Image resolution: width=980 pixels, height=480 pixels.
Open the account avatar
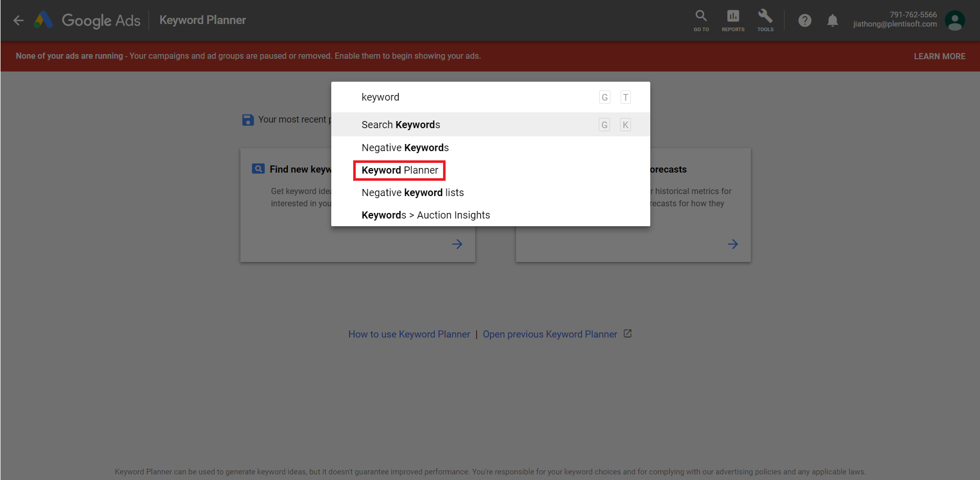coord(955,20)
